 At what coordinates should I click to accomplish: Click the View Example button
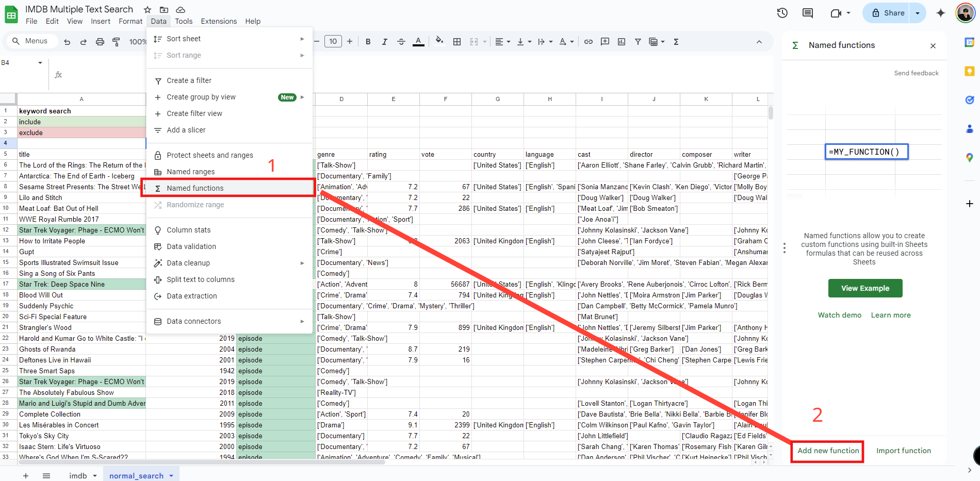click(865, 288)
